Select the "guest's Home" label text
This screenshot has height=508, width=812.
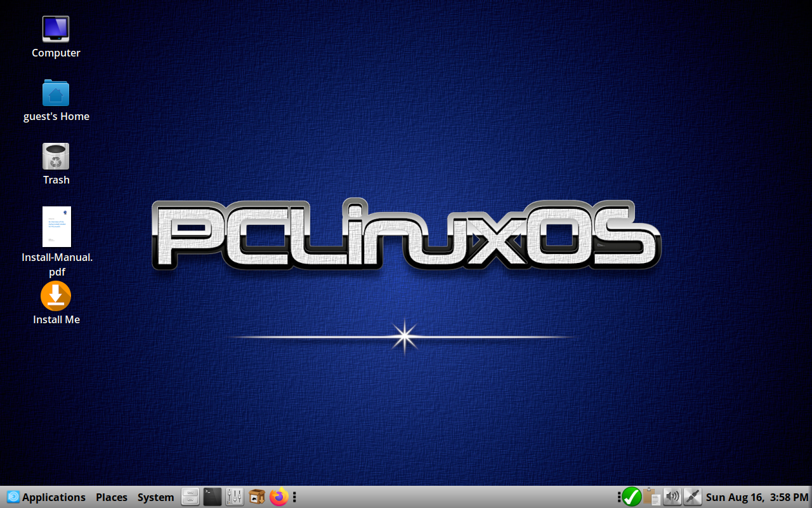(56, 116)
